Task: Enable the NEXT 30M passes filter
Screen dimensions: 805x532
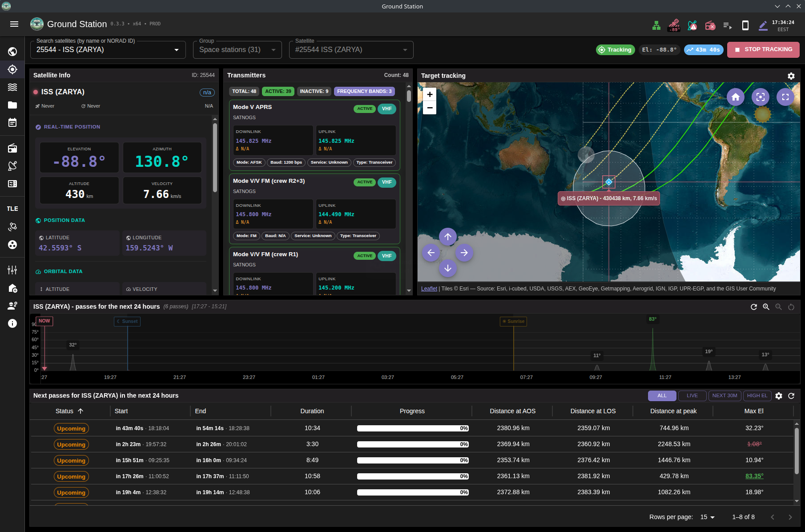Action: pyautogui.click(x=724, y=396)
